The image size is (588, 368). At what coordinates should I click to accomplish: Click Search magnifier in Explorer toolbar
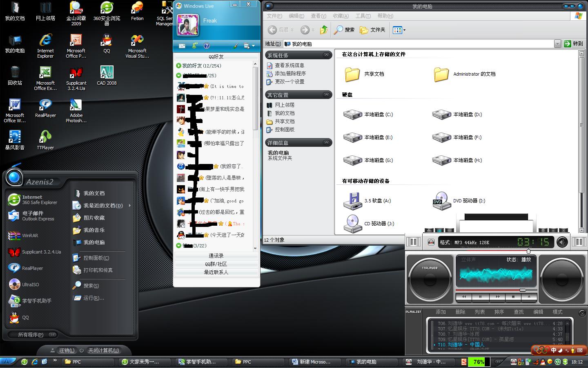click(x=344, y=30)
